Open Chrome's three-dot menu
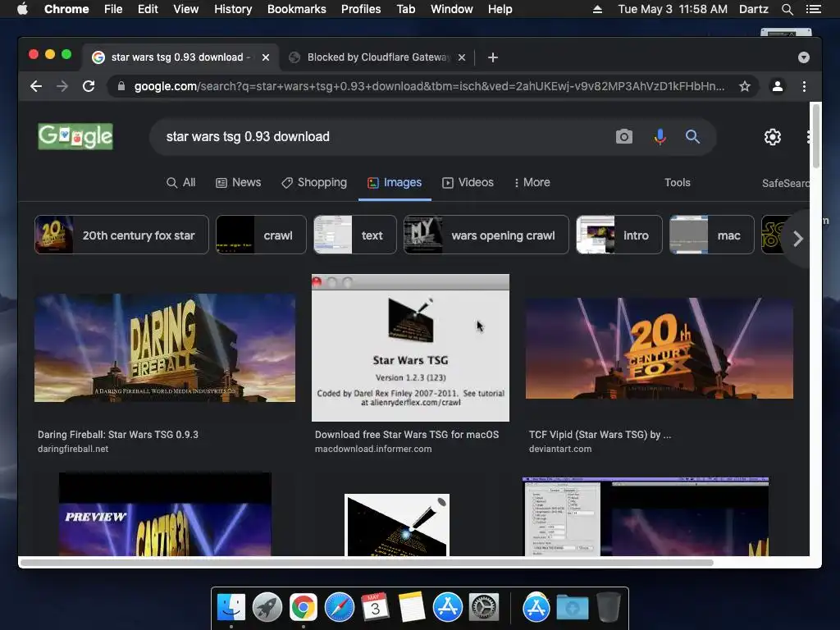The image size is (840, 630). pyautogui.click(x=804, y=86)
